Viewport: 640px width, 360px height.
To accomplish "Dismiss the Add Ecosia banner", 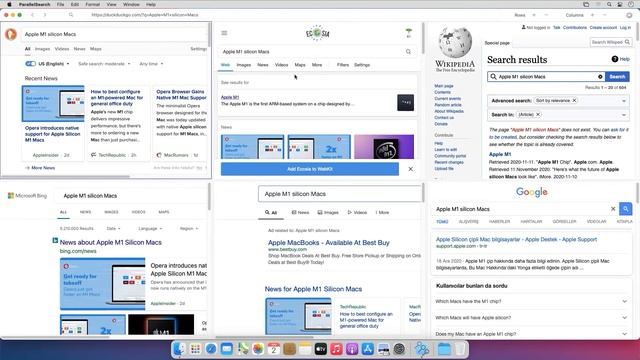I will pyautogui.click(x=411, y=169).
